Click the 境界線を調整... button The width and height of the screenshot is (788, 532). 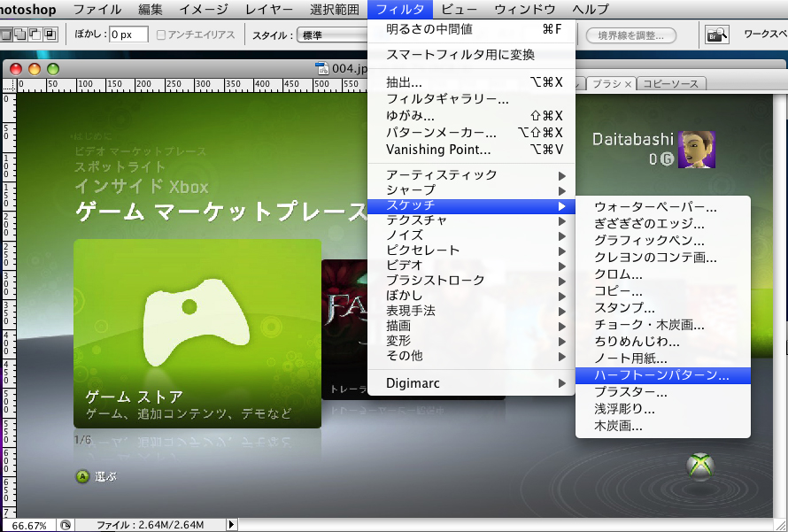pos(630,35)
